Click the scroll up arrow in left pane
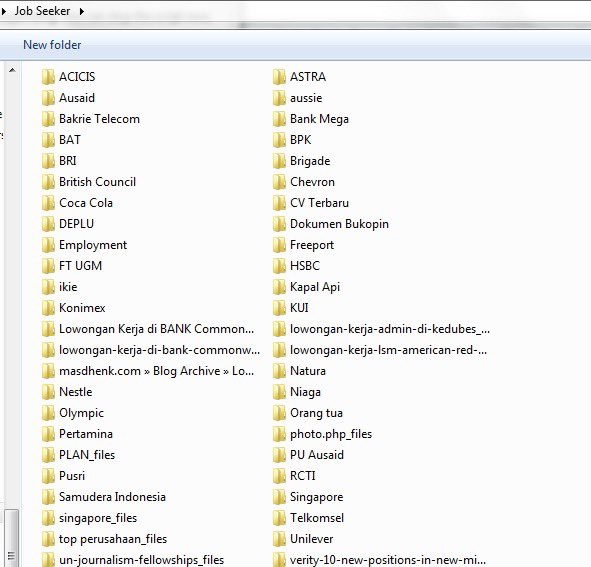 [x=12, y=70]
